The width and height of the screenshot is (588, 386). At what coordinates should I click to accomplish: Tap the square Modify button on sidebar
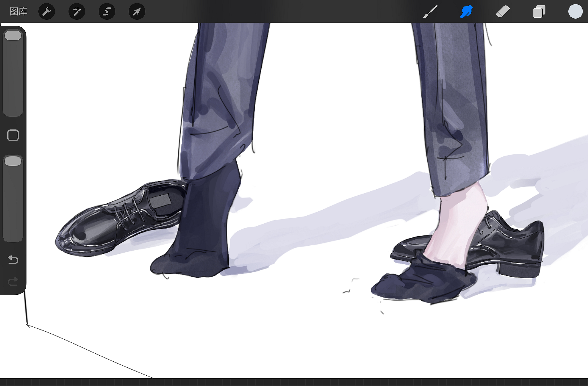tap(13, 135)
